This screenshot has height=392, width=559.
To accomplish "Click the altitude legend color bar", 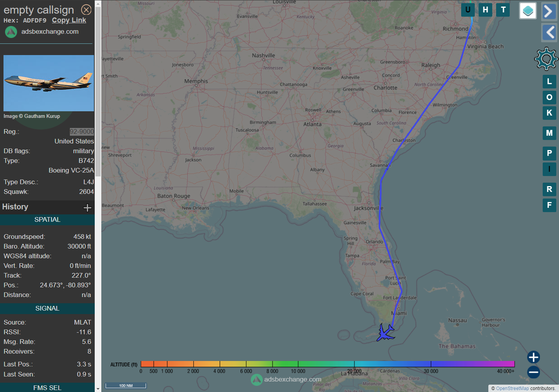I will point(327,364).
